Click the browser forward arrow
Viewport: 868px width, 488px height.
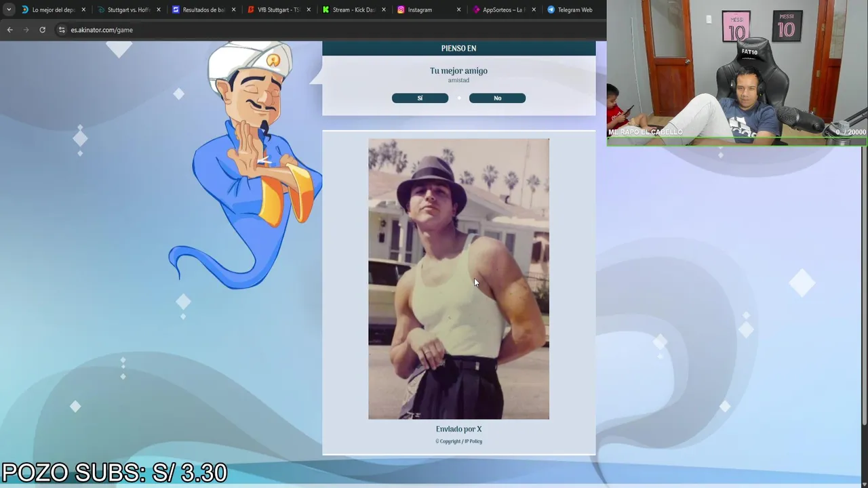26,30
